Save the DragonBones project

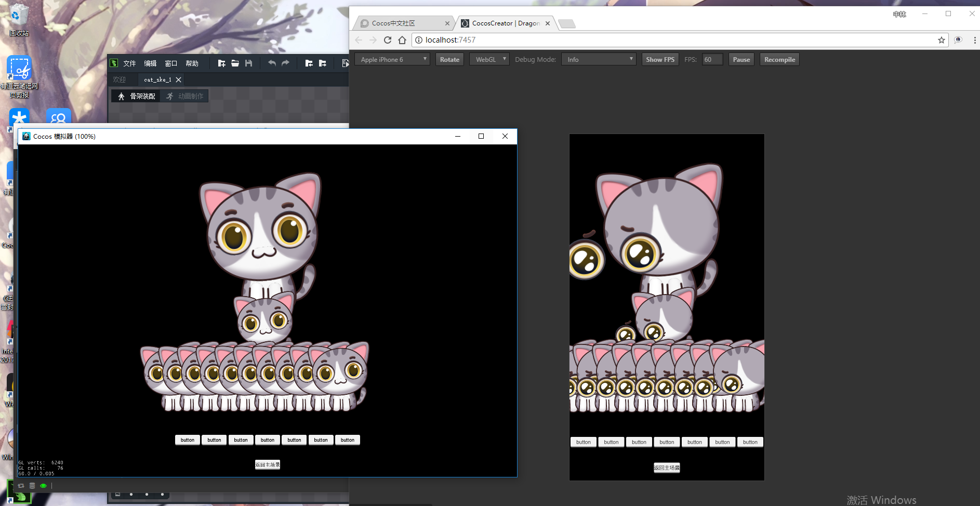248,63
